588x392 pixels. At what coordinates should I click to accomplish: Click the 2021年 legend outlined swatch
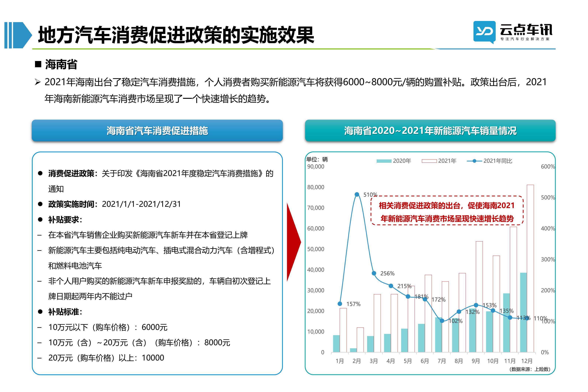coord(429,161)
